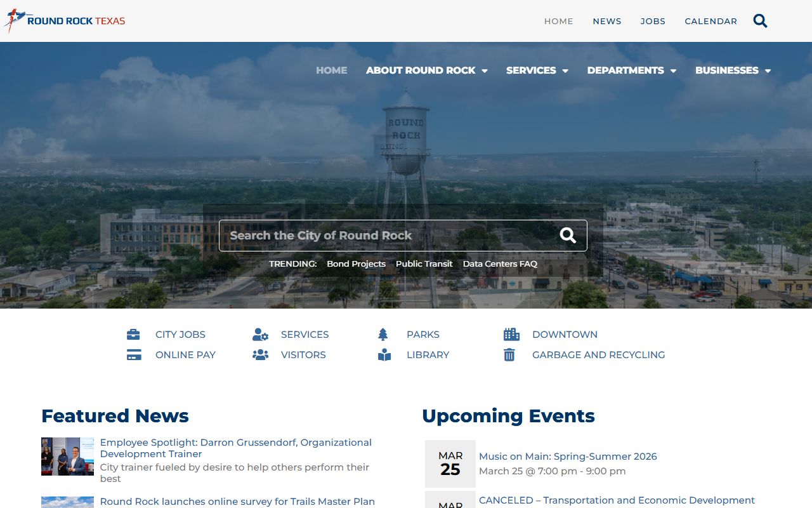Open the Calendar page from top menu

tap(710, 21)
